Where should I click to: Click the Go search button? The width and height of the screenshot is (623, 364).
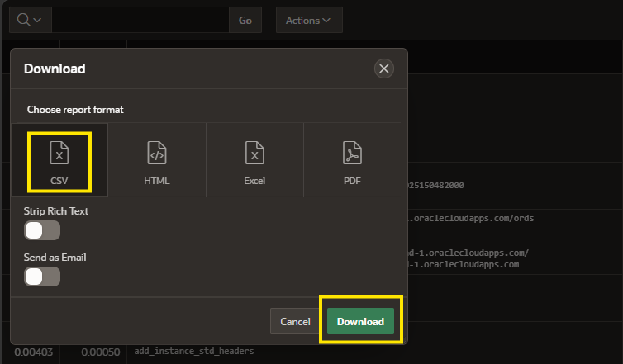pyautogui.click(x=245, y=21)
